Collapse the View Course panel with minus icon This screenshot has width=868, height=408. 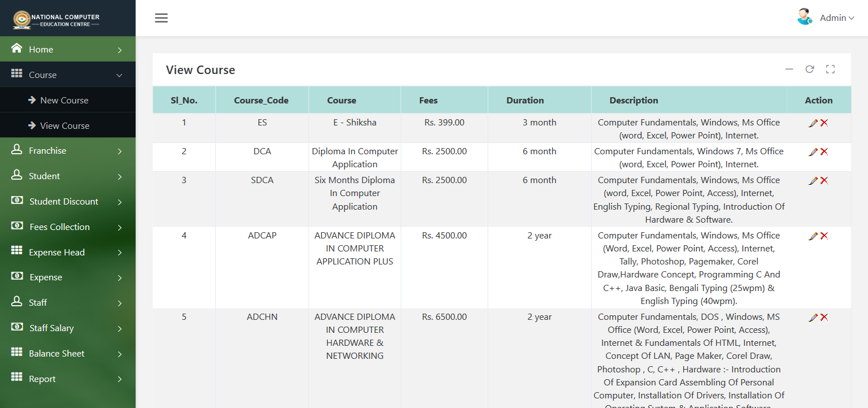(x=789, y=69)
